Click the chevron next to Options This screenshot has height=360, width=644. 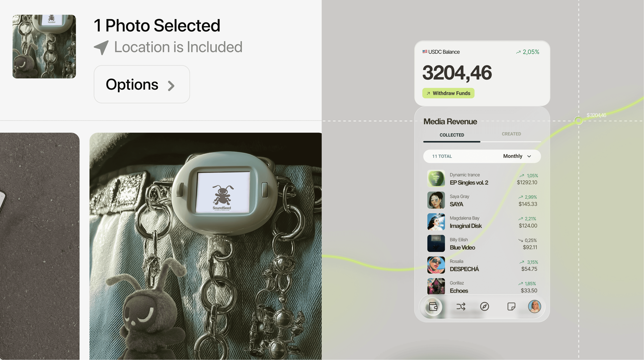pyautogui.click(x=171, y=86)
